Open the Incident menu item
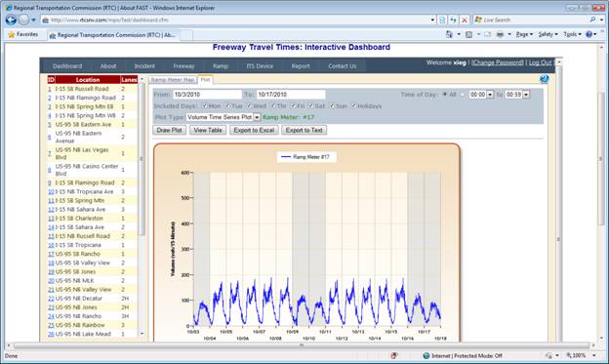The width and height of the screenshot is (609, 364). pyautogui.click(x=144, y=66)
